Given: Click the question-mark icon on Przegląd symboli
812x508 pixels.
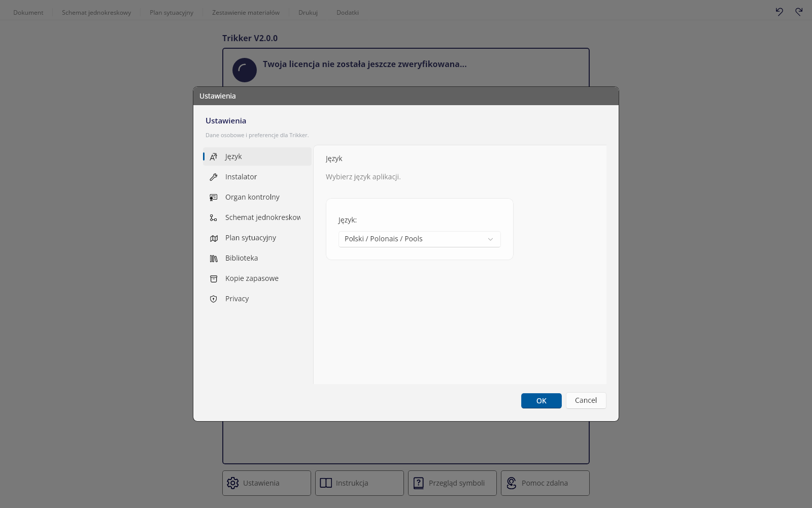Looking at the screenshot, I should point(419,483).
